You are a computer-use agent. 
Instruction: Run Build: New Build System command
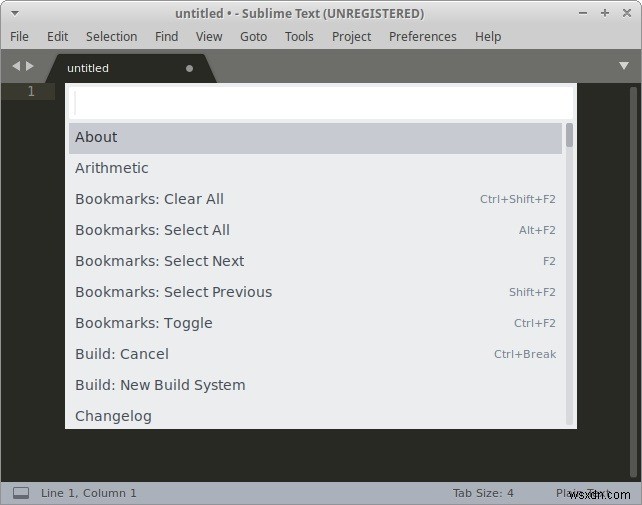[315, 385]
